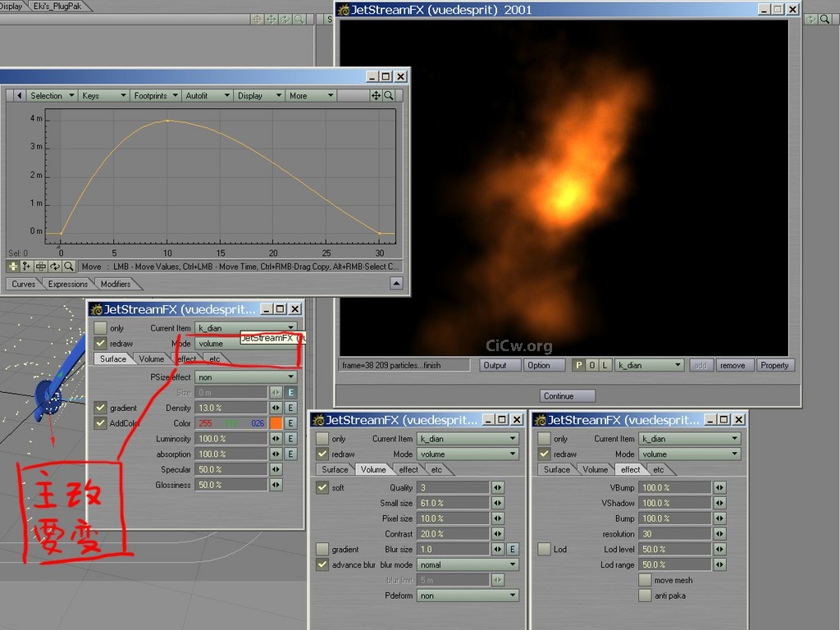The width and height of the screenshot is (840, 630).
Task: Click the up-triangle button right of Modifiers tab
Action: pos(396,283)
